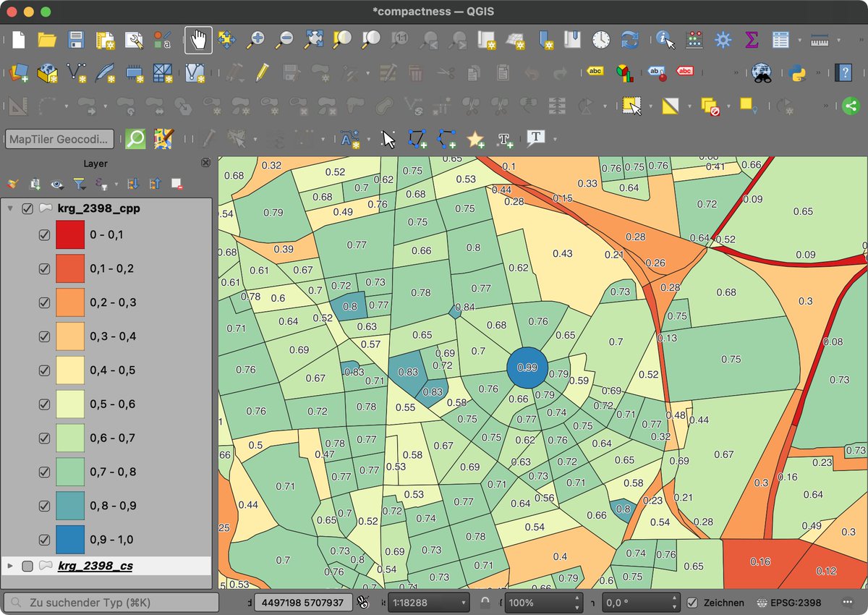
Task: Toggle visibility of krg_2398_cpp layer
Action: [x=28, y=208]
